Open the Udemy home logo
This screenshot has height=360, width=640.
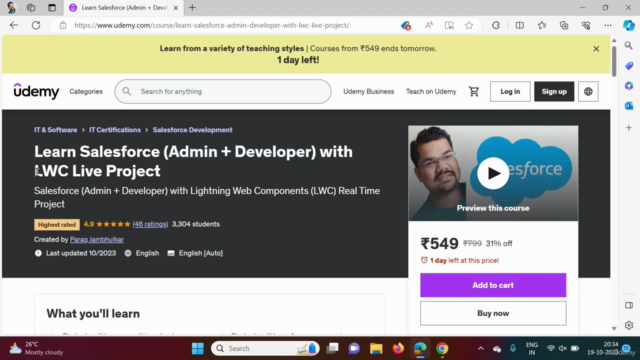tap(36, 91)
